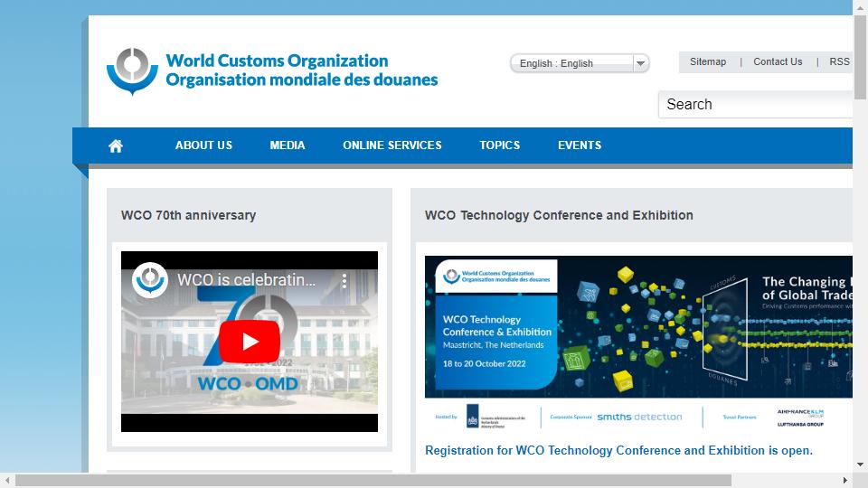
Task: Click the vertical scrollbar down arrow
Action: pos(860,465)
